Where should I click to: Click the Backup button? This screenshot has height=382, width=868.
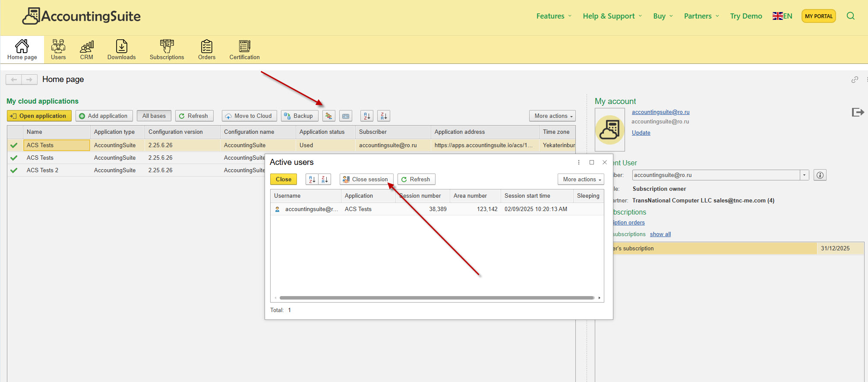click(300, 116)
